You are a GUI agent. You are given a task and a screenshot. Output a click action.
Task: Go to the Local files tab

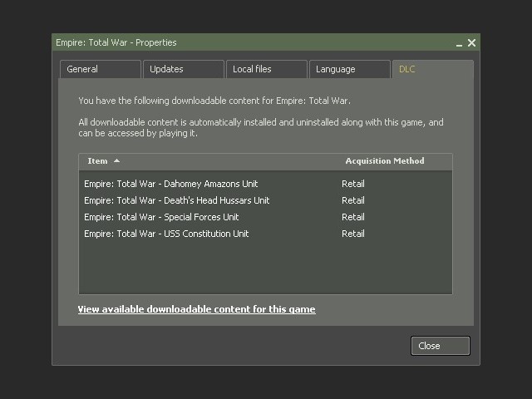[267, 69]
